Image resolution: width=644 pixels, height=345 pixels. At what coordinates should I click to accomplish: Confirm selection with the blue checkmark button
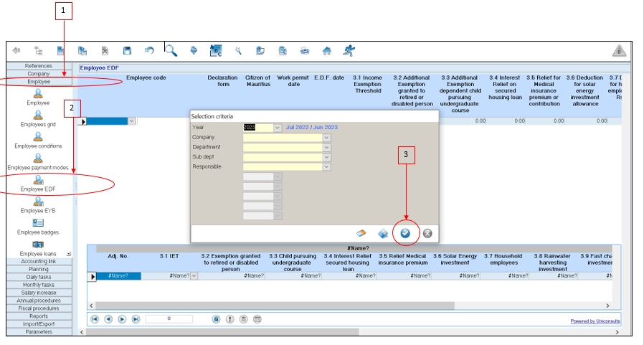406,233
